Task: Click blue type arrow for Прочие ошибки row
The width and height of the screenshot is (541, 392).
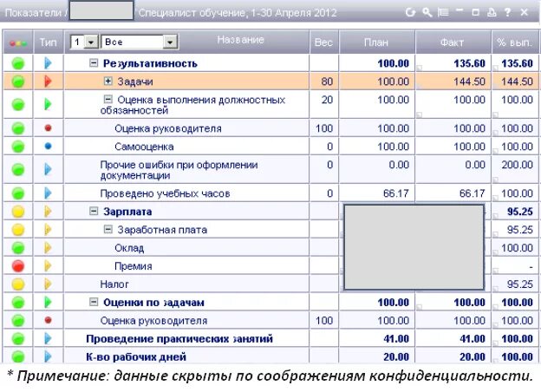Action: pos(48,169)
